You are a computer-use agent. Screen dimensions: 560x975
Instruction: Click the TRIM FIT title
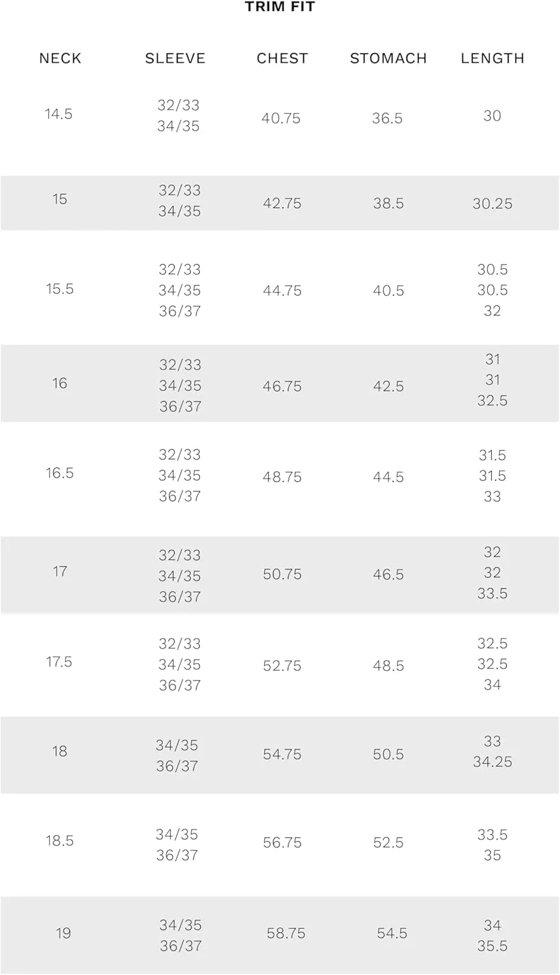tap(280, 7)
